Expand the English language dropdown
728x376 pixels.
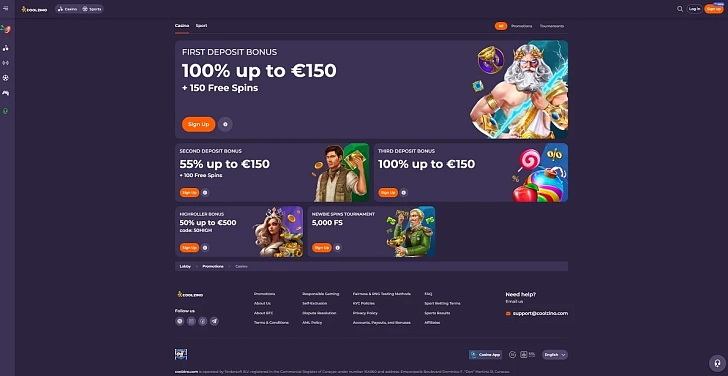[555, 355]
